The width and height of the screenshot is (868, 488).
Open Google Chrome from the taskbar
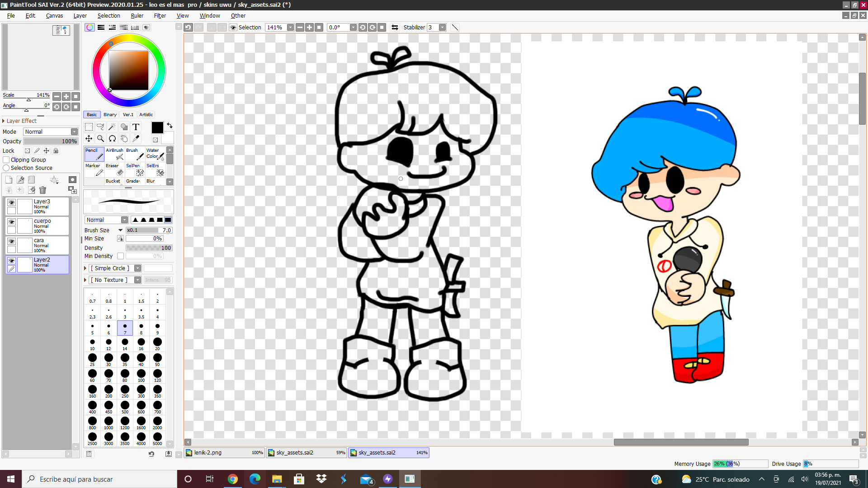(233, 479)
